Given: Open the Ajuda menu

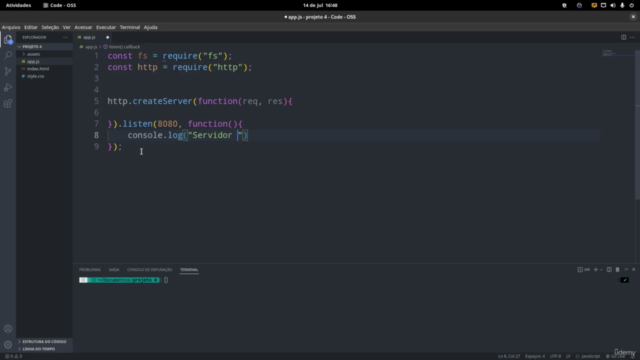Looking at the screenshot, I should [x=151, y=27].
